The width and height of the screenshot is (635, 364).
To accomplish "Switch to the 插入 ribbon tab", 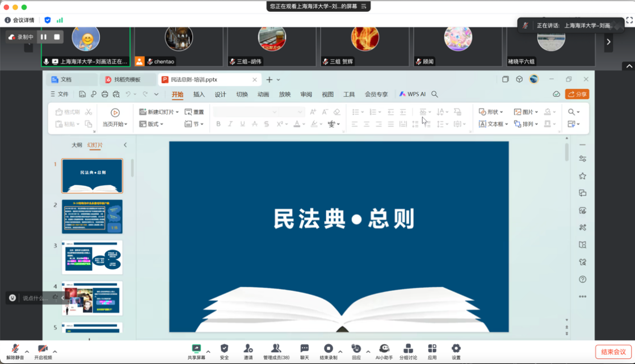I will pyautogui.click(x=199, y=95).
